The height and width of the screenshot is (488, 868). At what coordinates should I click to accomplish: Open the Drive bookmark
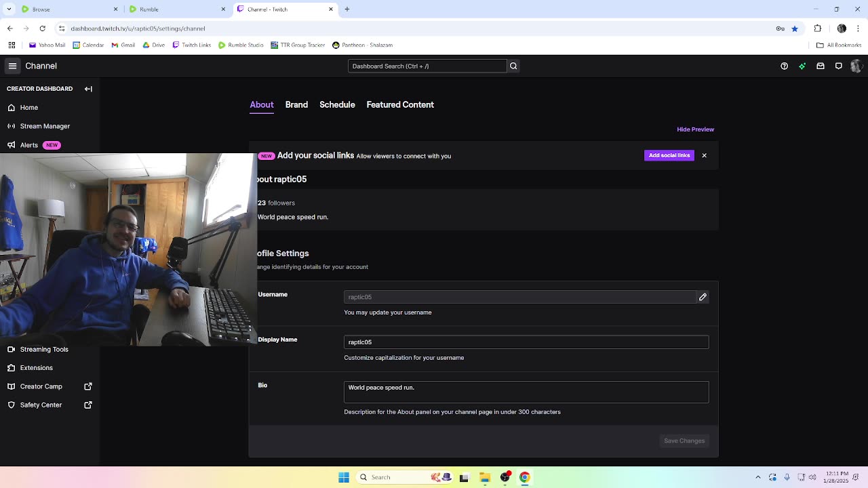click(154, 45)
